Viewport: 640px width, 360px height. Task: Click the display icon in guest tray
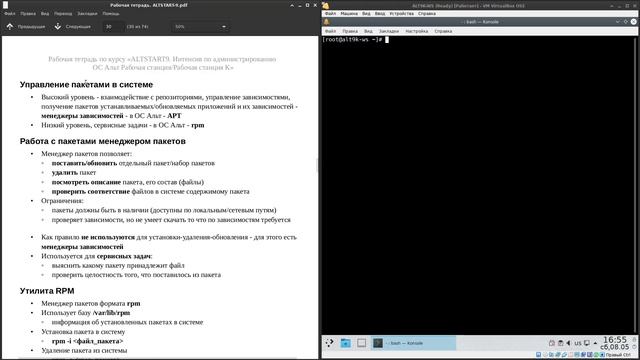pos(587,343)
